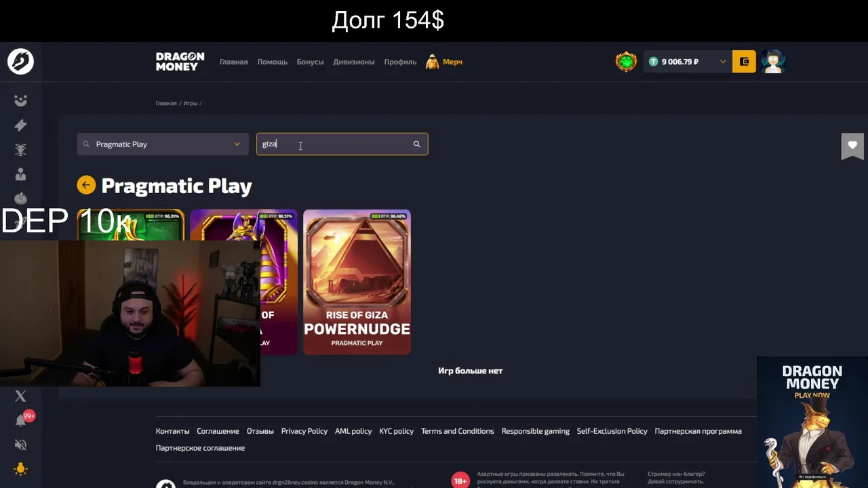Viewport: 868px width, 488px height.
Task: Open the Privacy Policy footer link
Action: 304,431
